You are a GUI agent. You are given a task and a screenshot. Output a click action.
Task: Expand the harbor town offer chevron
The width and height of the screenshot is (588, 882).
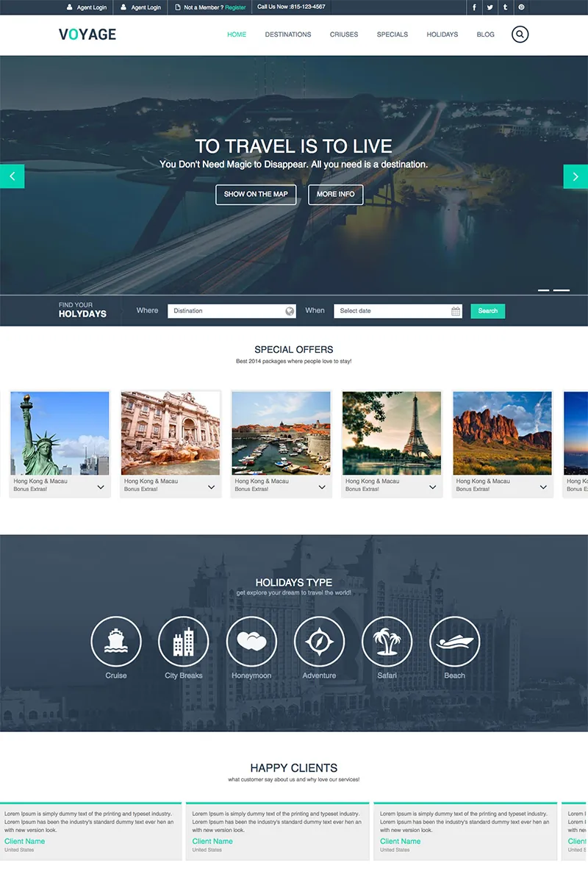pos(322,487)
